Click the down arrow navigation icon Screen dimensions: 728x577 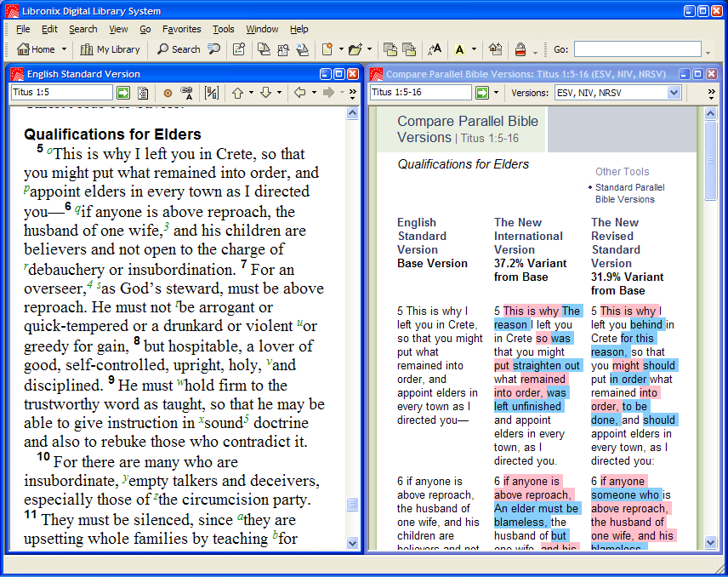click(265, 93)
